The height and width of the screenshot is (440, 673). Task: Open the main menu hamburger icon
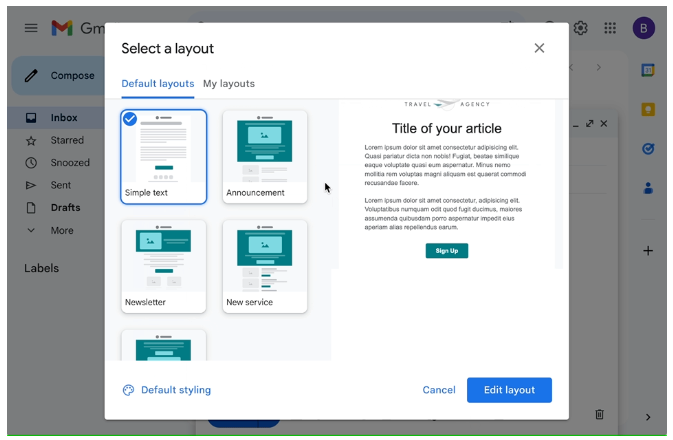click(31, 28)
